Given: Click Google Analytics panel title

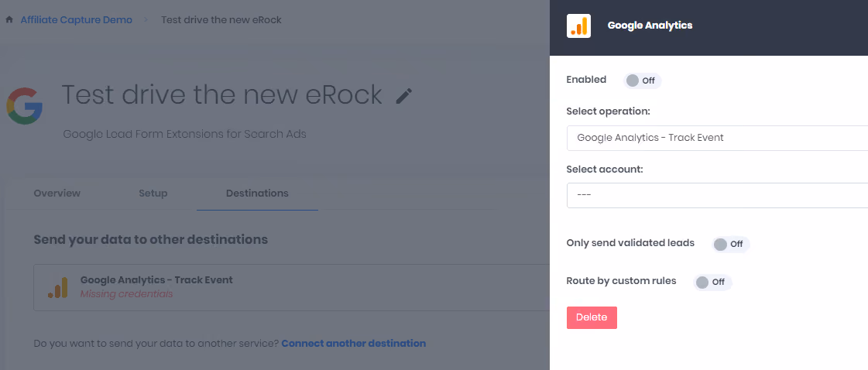Looking at the screenshot, I should [x=650, y=26].
